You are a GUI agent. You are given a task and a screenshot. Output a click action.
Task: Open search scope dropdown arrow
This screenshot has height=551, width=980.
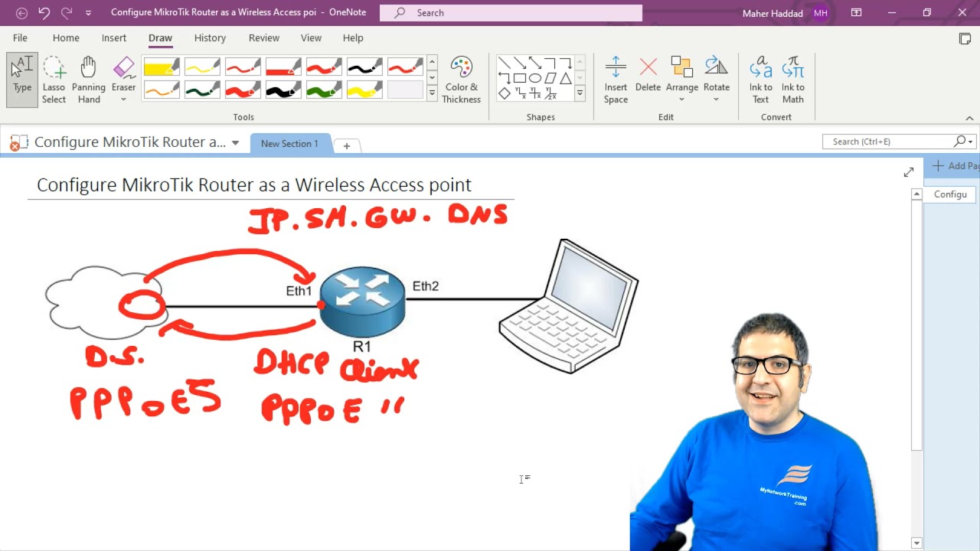970,142
